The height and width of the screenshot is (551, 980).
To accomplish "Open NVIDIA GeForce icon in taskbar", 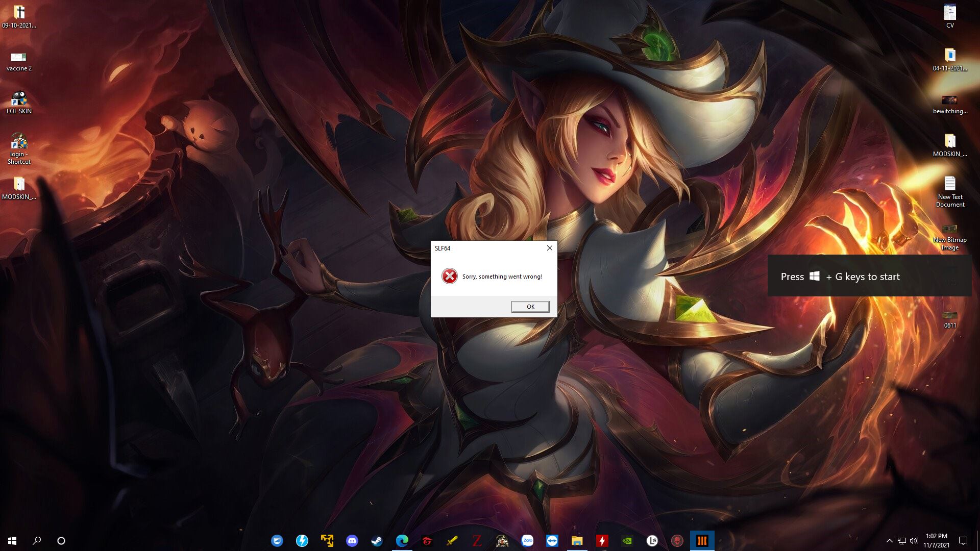I will (x=627, y=541).
